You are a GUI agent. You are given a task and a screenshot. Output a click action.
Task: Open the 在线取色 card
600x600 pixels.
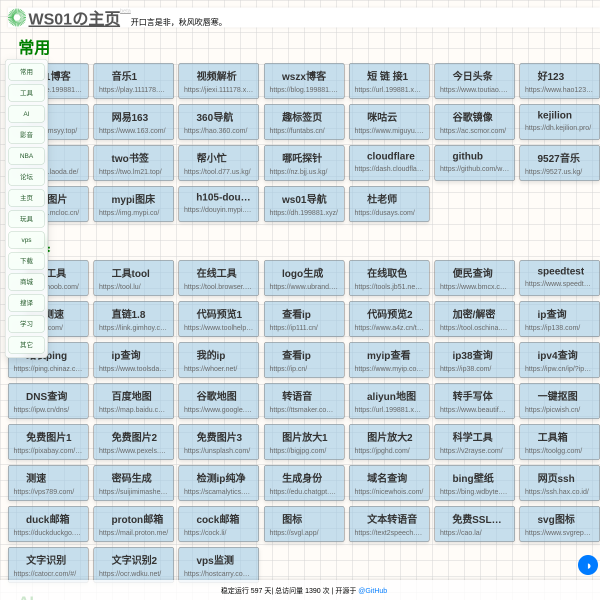coord(389,278)
